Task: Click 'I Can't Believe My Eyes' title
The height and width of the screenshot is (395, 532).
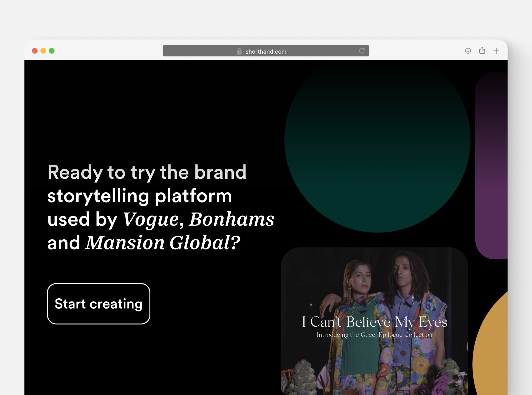Action: coord(374,322)
